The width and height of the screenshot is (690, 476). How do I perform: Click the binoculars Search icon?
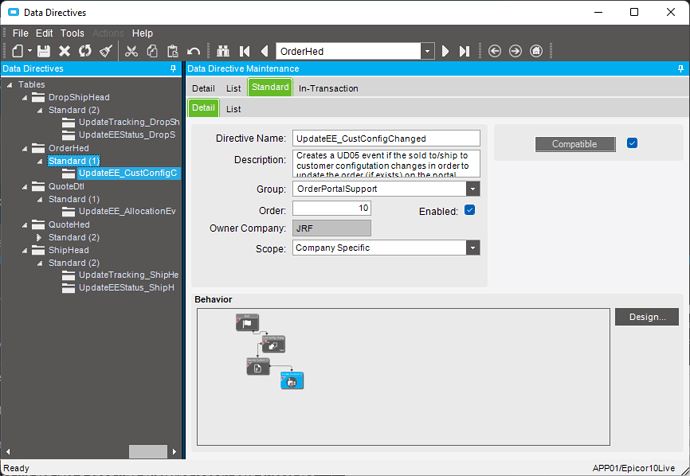point(223,51)
